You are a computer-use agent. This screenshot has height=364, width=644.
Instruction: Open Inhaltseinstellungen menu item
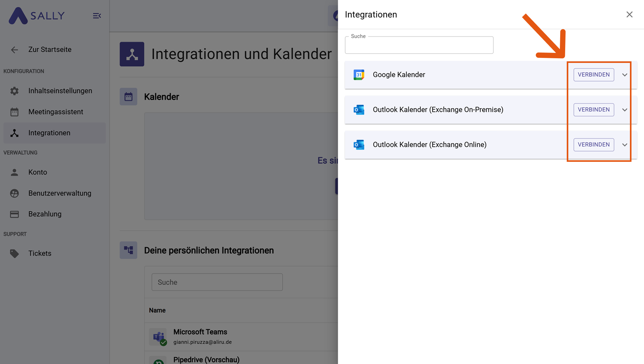(55, 91)
